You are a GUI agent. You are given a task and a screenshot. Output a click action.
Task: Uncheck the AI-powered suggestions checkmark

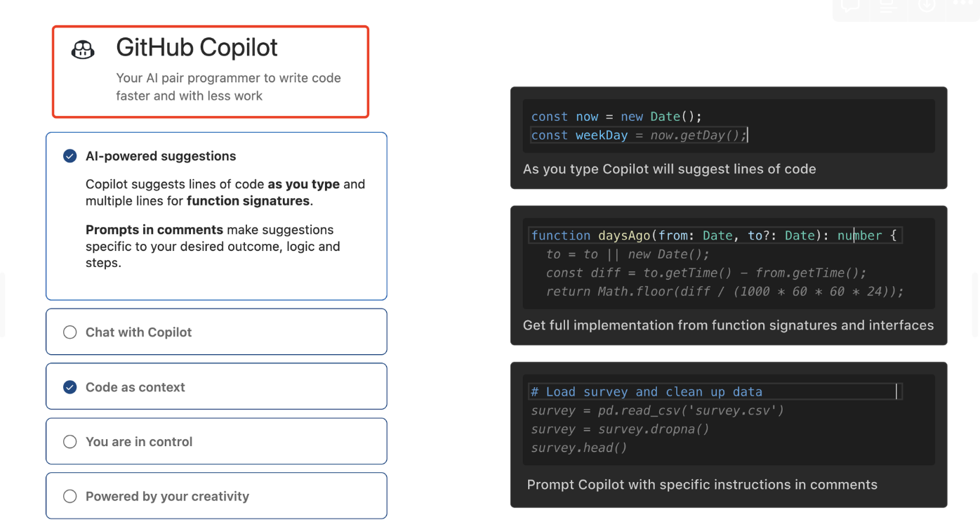pyautogui.click(x=69, y=156)
